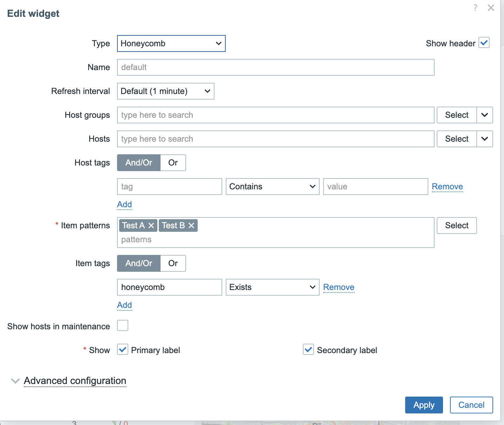Switch Item tags mode to Or
Screen dimensions: 504x425
173,263
